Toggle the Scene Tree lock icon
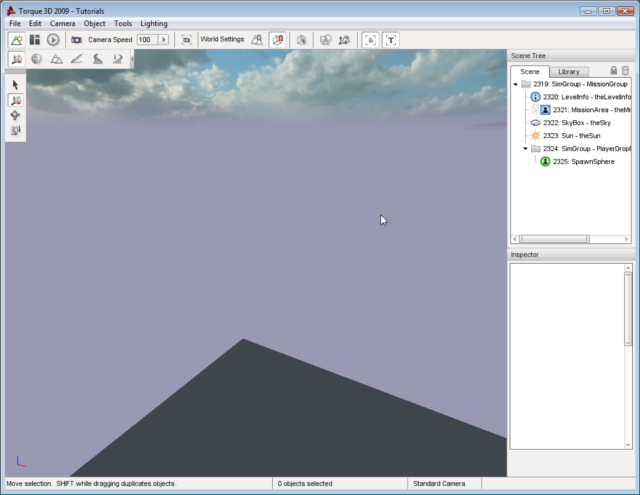 pyautogui.click(x=614, y=70)
